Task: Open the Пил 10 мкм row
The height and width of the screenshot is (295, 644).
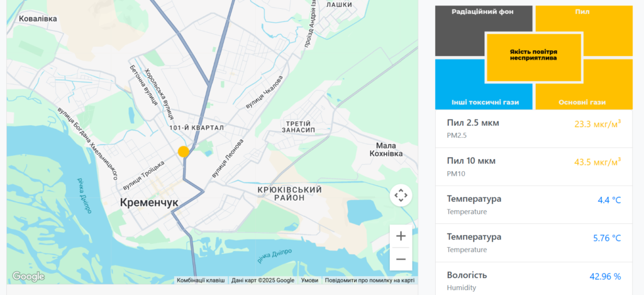Action: coord(533,167)
